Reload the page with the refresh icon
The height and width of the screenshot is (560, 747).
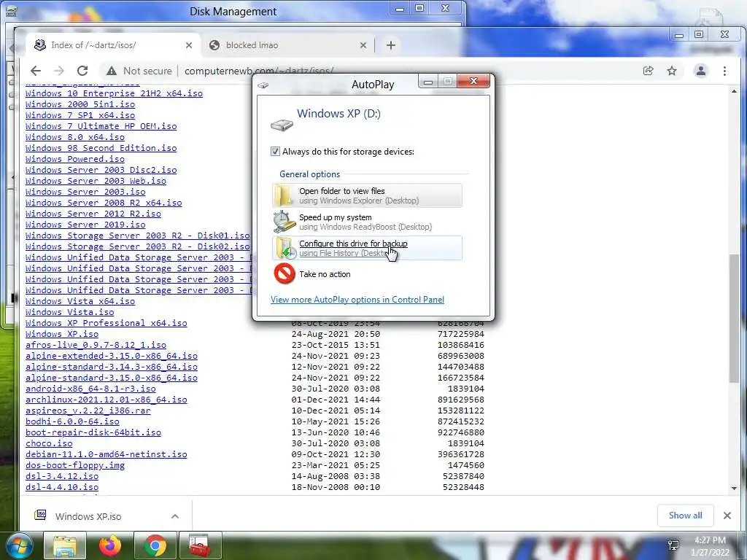(82, 71)
